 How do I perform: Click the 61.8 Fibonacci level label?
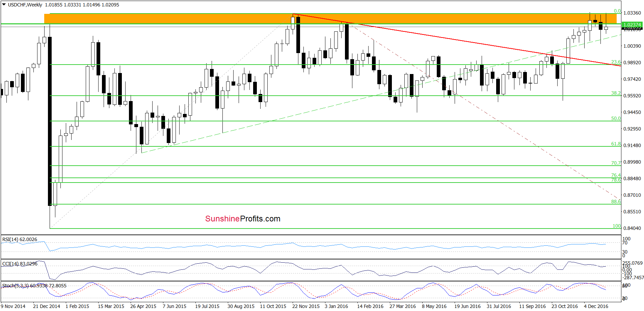click(616, 144)
